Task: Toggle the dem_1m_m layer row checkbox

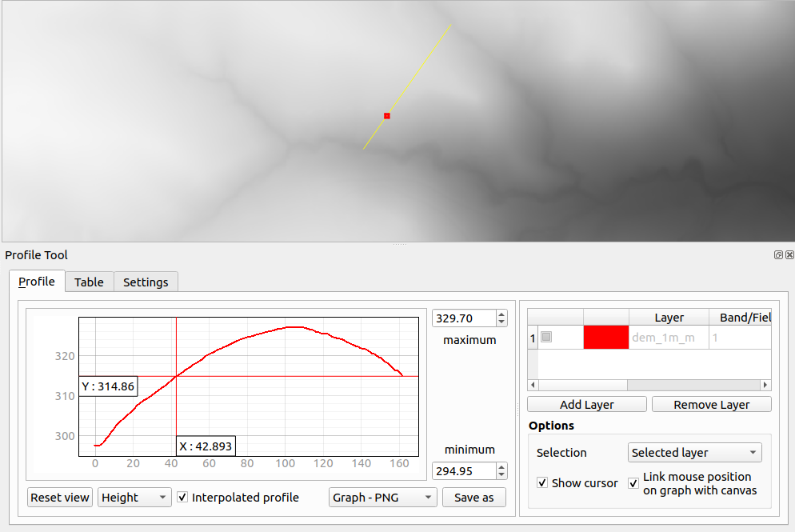Action: (x=546, y=338)
